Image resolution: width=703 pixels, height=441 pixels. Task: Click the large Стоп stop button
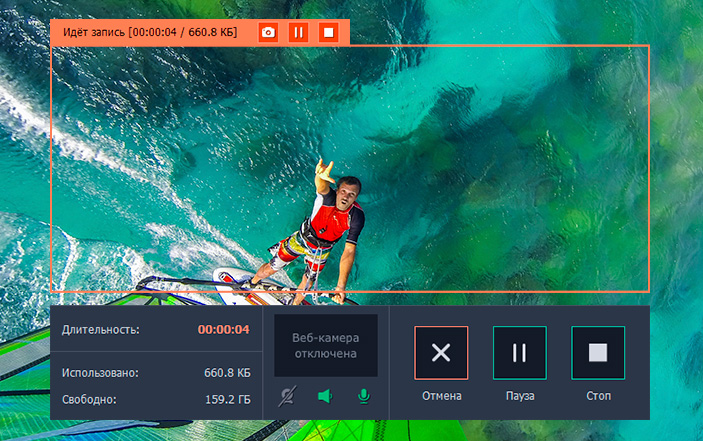point(598,353)
